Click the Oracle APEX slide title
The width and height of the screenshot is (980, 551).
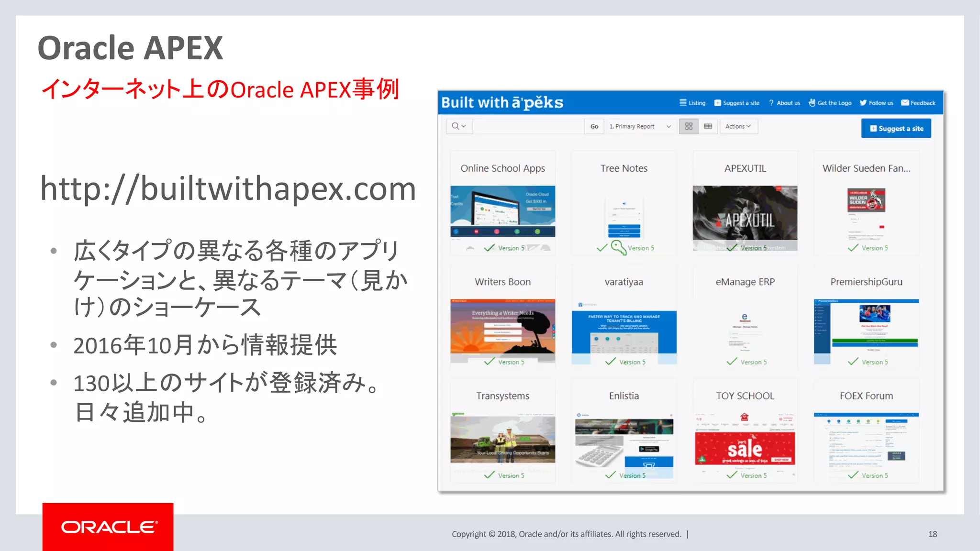pos(130,48)
